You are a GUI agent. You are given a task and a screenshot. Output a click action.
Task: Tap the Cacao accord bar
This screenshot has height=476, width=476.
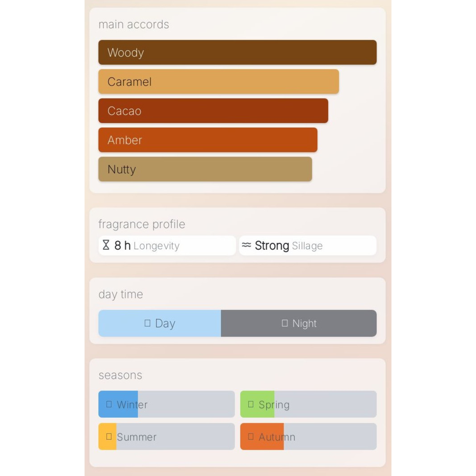coord(213,111)
